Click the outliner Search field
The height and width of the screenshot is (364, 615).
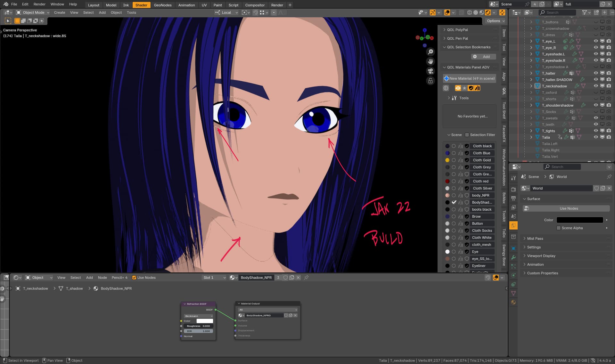[x=557, y=12]
